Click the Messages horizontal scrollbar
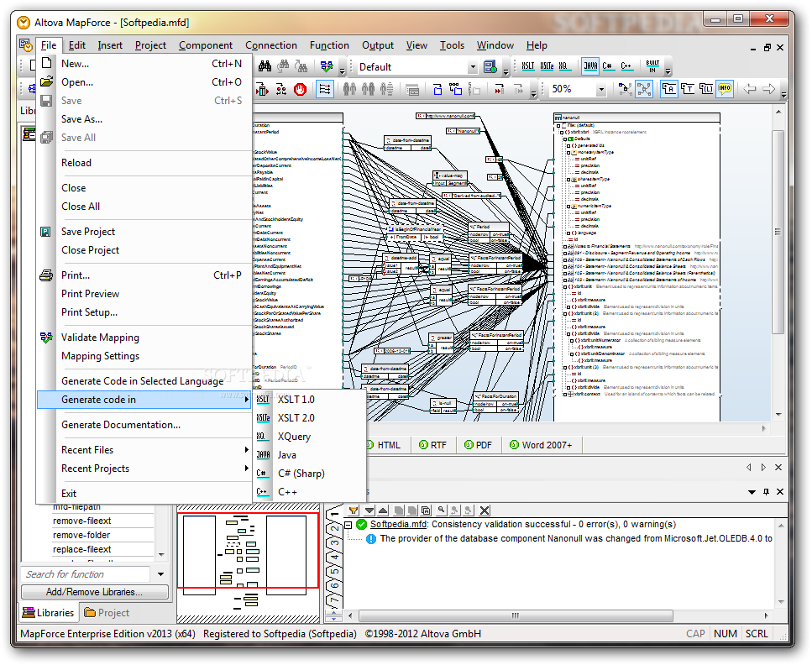 516,615
